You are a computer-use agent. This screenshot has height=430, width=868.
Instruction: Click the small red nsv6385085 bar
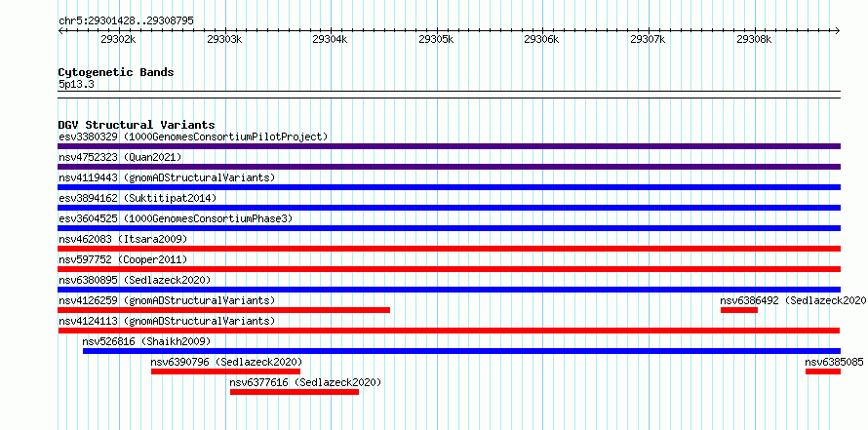(x=823, y=371)
